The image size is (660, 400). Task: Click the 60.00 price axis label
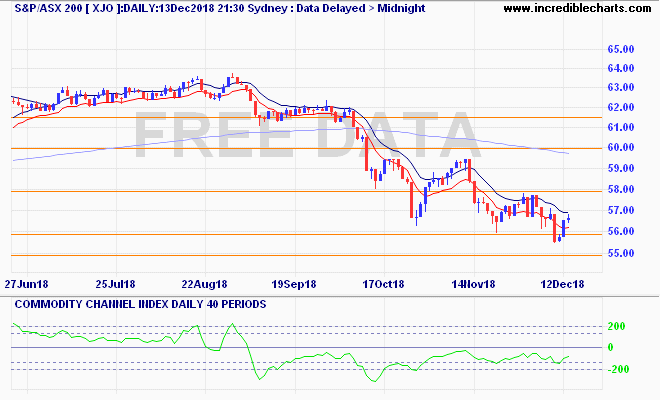(x=621, y=147)
